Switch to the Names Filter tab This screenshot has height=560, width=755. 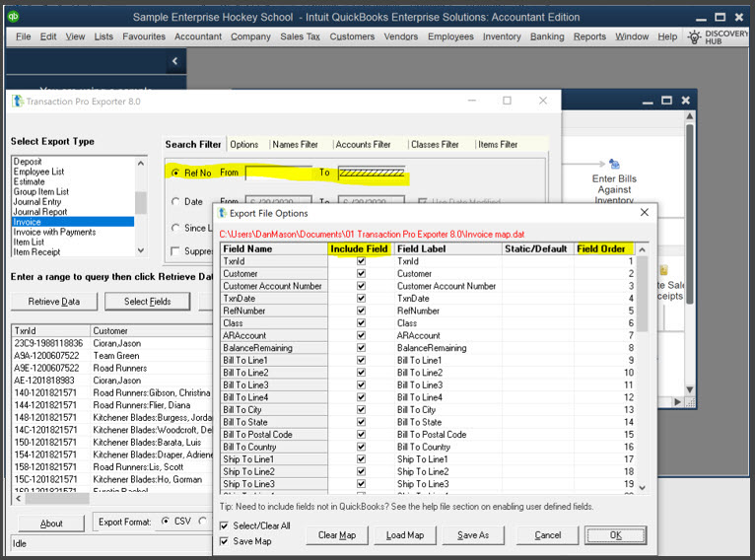[x=295, y=145]
